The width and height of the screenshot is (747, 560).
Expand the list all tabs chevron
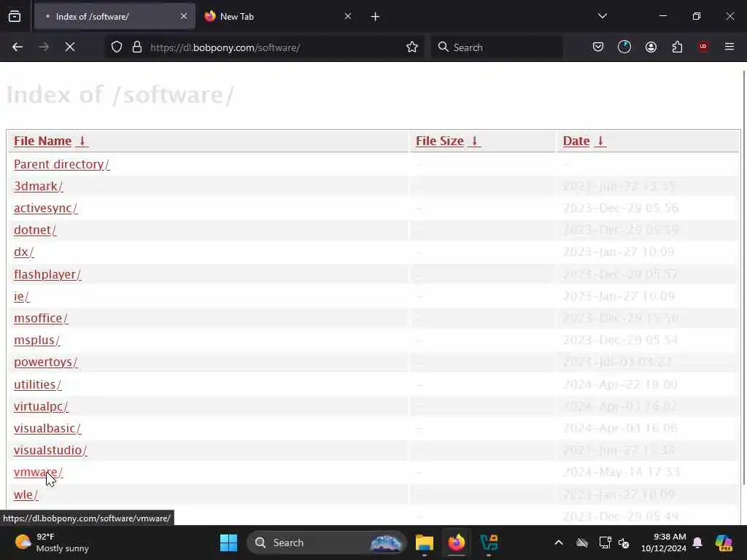point(603,16)
